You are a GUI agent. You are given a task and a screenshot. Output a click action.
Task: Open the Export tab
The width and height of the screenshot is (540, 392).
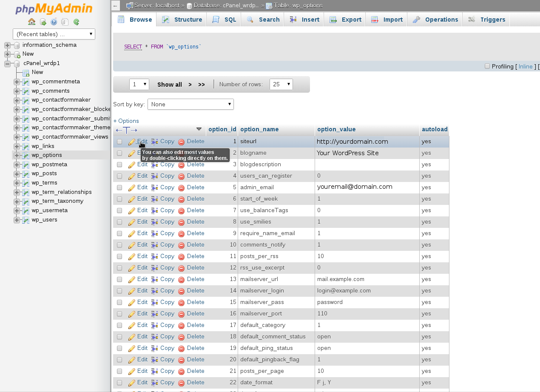tap(345, 20)
